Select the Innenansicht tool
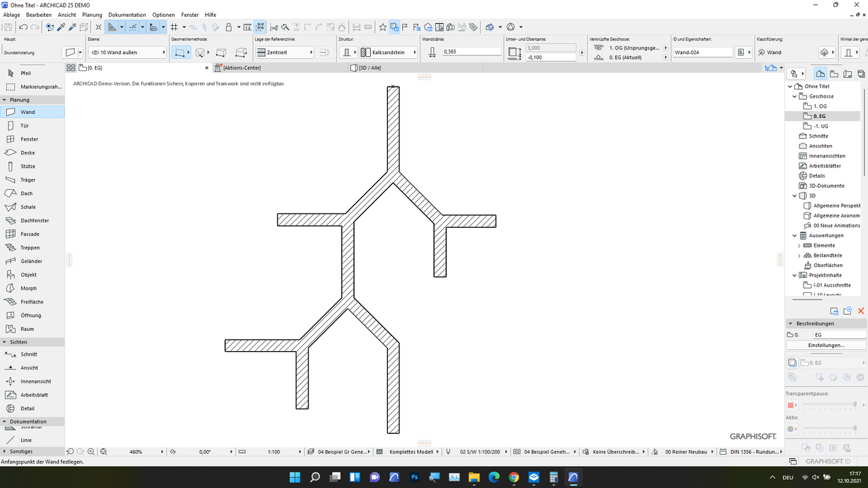 coord(33,381)
